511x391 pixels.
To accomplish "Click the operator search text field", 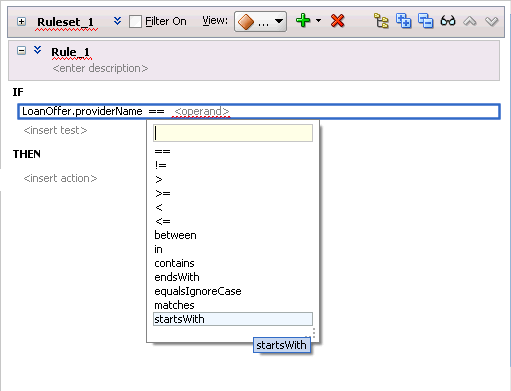I will point(233,133).
